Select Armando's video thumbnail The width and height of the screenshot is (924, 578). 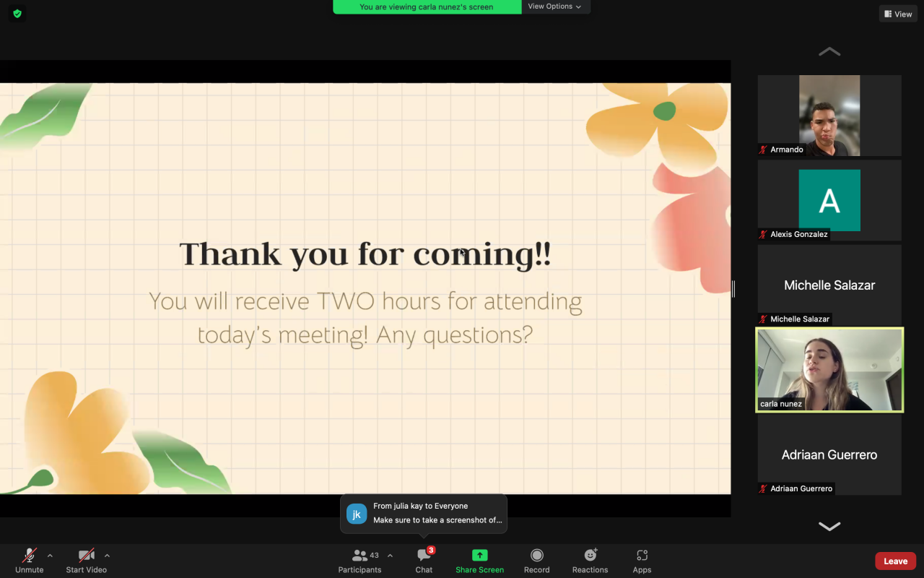(829, 116)
